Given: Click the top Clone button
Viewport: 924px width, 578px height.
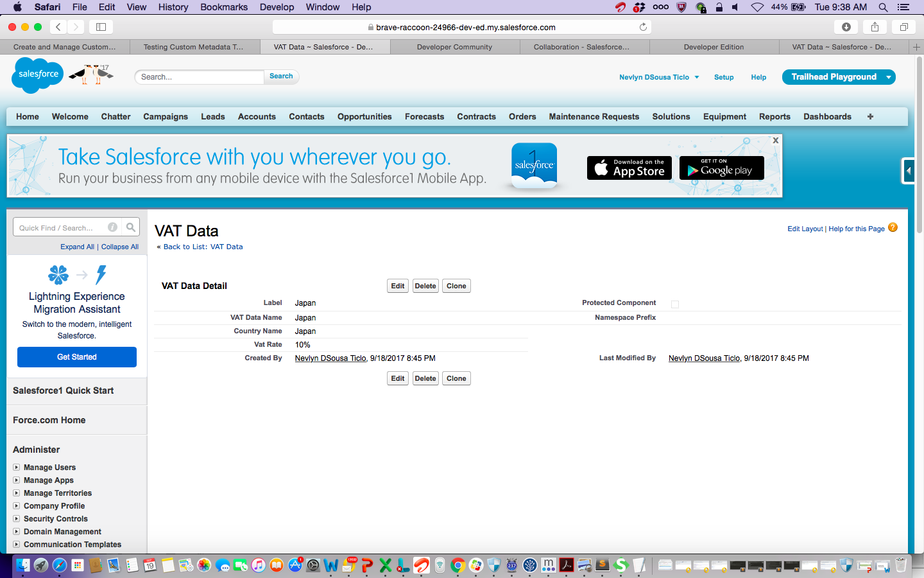Looking at the screenshot, I should click(x=456, y=286).
